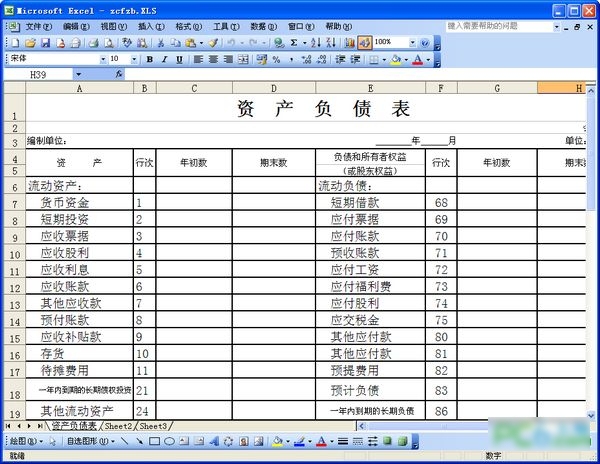This screenshot has height=464, width=600.
Task: Open the 数据 menu
Action: click(259, 26)
